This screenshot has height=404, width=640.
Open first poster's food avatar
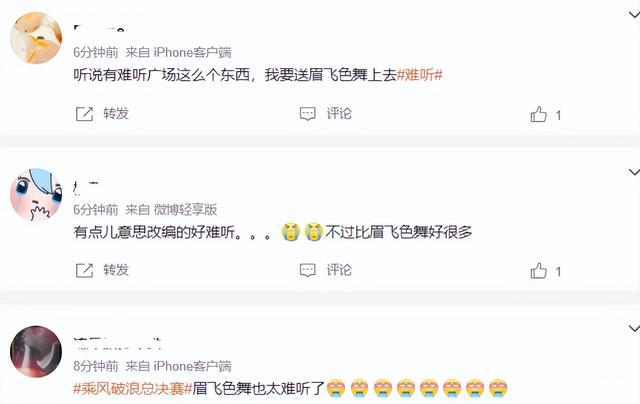36,38
